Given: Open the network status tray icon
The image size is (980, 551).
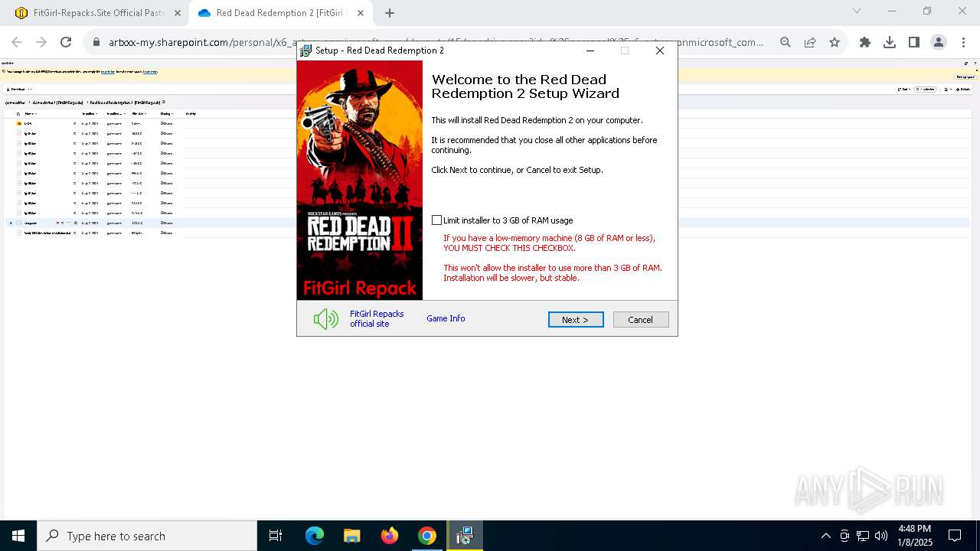Looking at the screenshot, I should (x=863, y=536).
